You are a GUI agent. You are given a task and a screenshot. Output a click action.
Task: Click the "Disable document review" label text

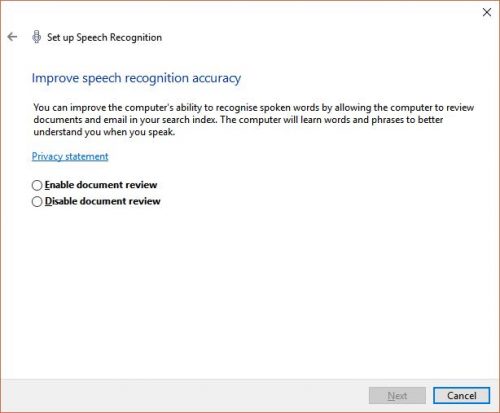pyautogui.click(x=103, y=201)
